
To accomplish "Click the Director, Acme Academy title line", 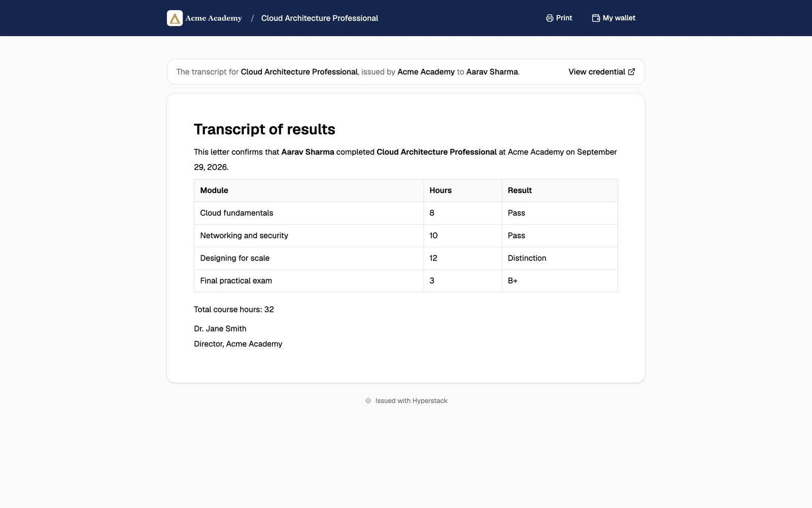I will (x=238, y=344).
